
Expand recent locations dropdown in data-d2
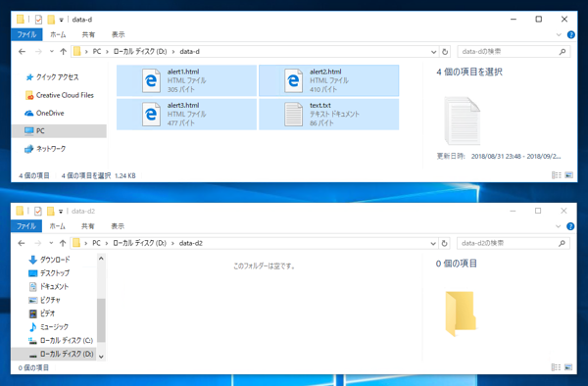point(51,243)
